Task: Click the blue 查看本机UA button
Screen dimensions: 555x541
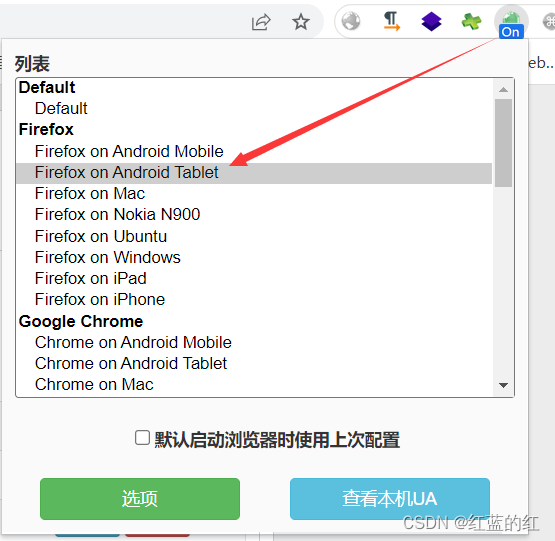Action: tap(390, 499)
